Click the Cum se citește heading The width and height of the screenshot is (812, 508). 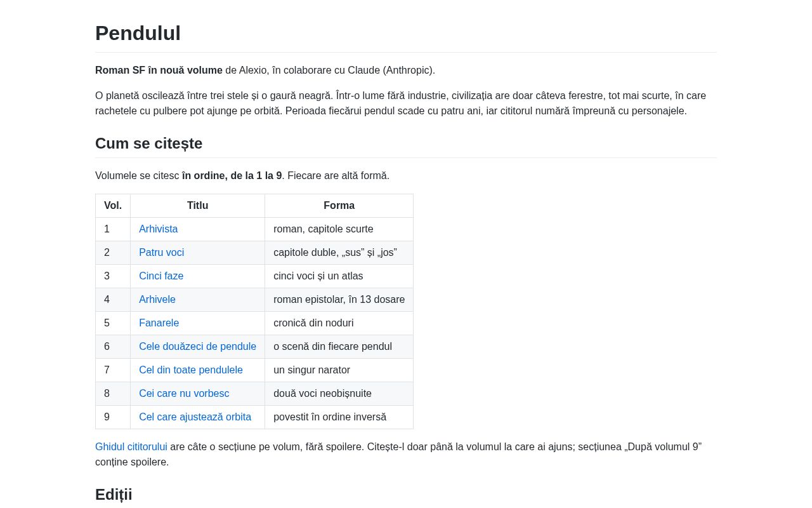coord(148,144)
